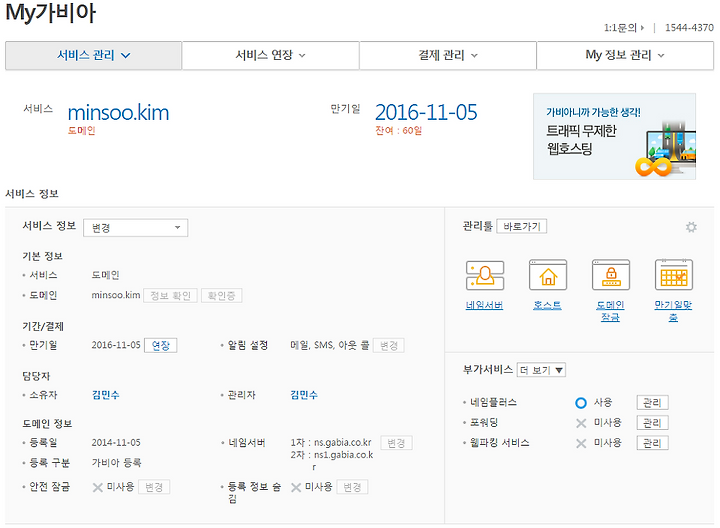Open the 네임서버 nameserver tool icon
The image size is (720, 528).
click(x=484, y=275)
